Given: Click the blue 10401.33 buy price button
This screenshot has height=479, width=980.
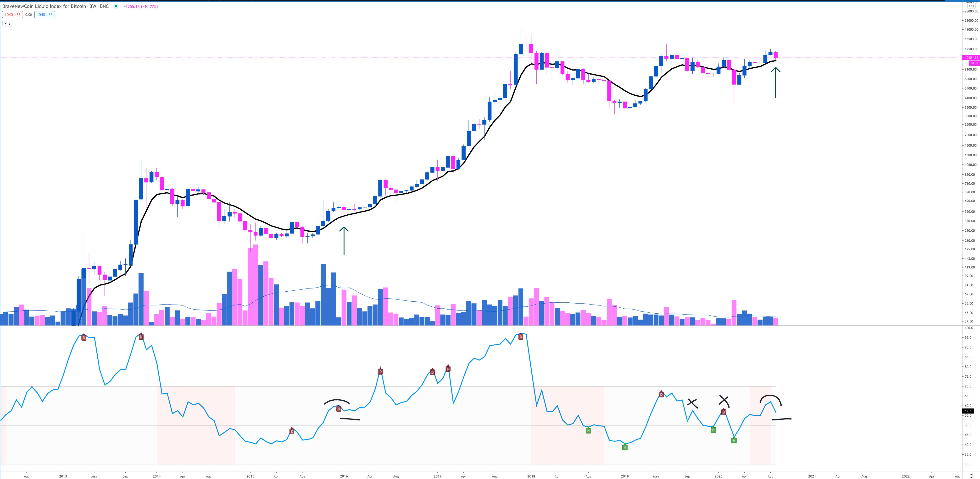Looking at the screenshot, I should [45, 14].
